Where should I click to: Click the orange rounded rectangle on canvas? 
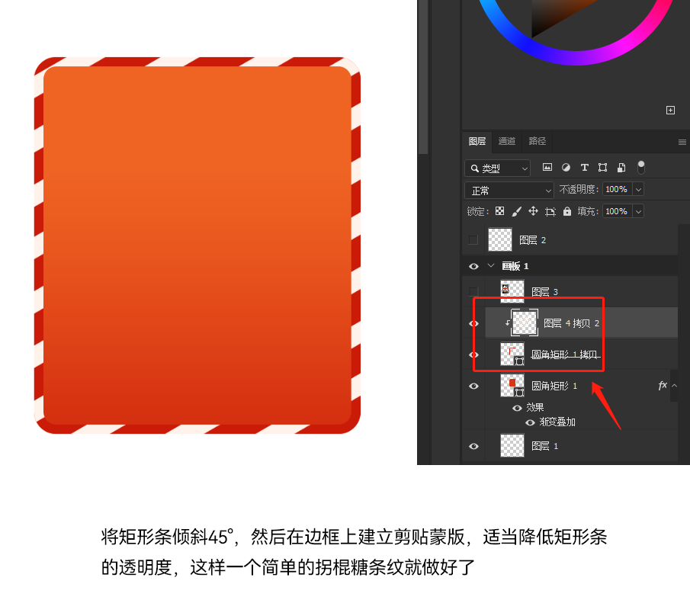pos(197,245)
